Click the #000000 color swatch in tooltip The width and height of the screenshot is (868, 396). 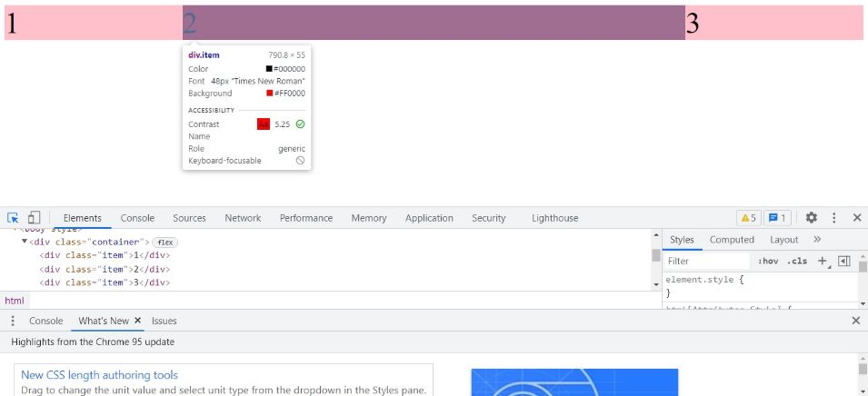pos(269,69)
